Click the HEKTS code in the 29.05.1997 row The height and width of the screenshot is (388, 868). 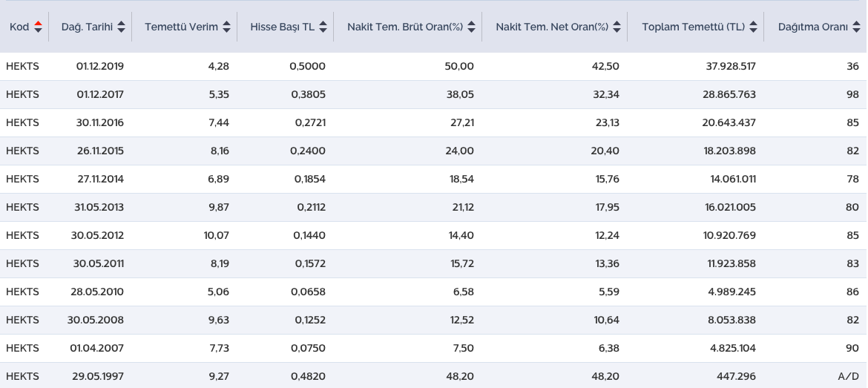tap(23, 377)
